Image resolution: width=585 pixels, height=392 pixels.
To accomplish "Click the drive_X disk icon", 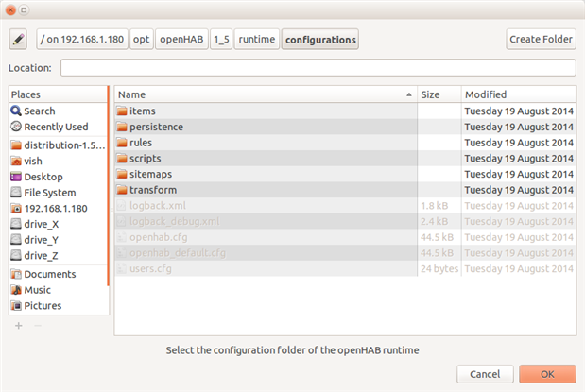I will point(16,224).
